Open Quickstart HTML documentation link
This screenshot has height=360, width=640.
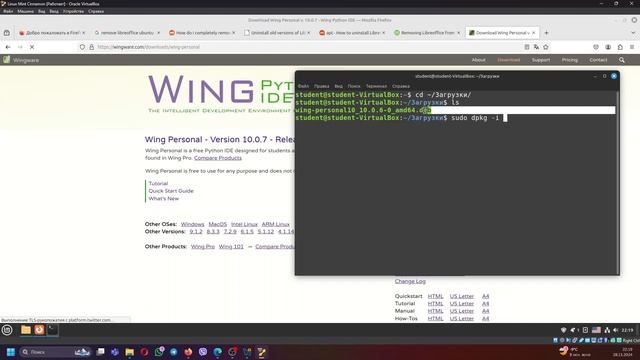(x=436, y=296)
